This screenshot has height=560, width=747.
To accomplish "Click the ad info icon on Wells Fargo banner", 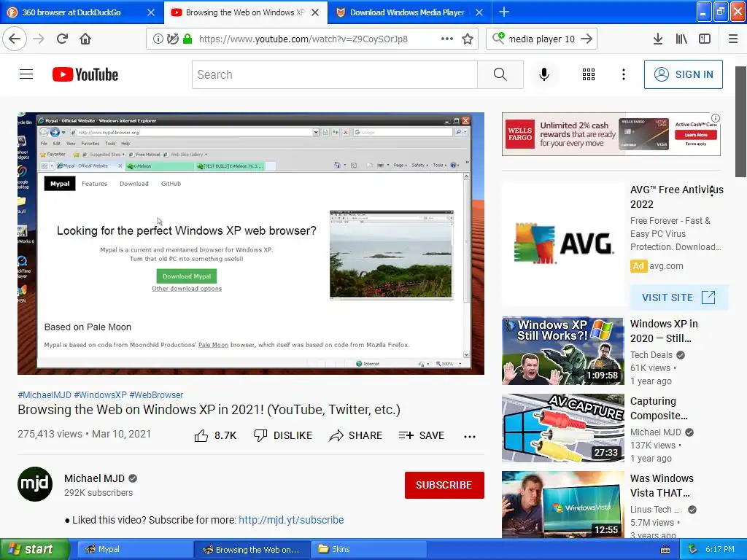I will click(x=715, y=117).
